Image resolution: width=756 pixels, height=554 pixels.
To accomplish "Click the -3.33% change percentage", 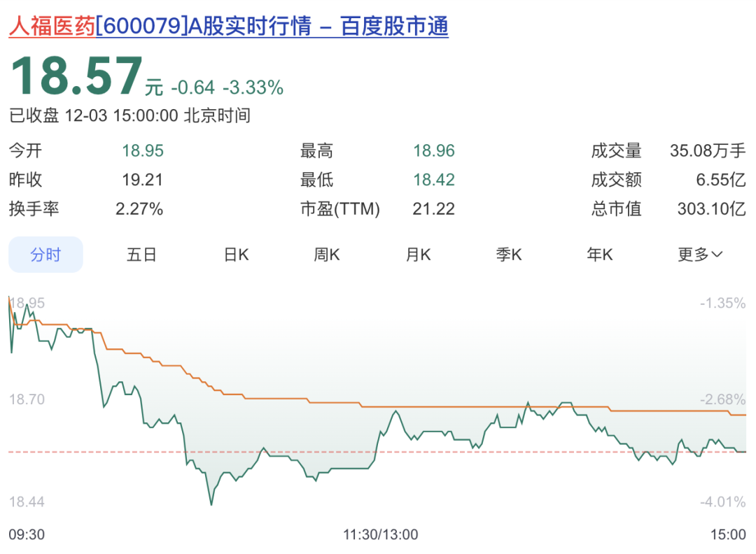I will (x=253, y=87).
